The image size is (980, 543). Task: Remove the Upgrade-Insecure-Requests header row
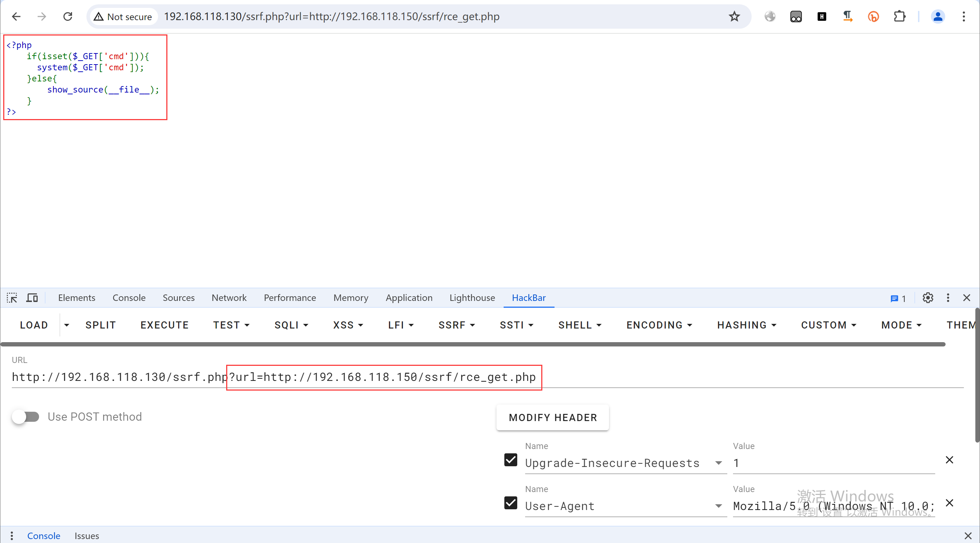point(949,460)
